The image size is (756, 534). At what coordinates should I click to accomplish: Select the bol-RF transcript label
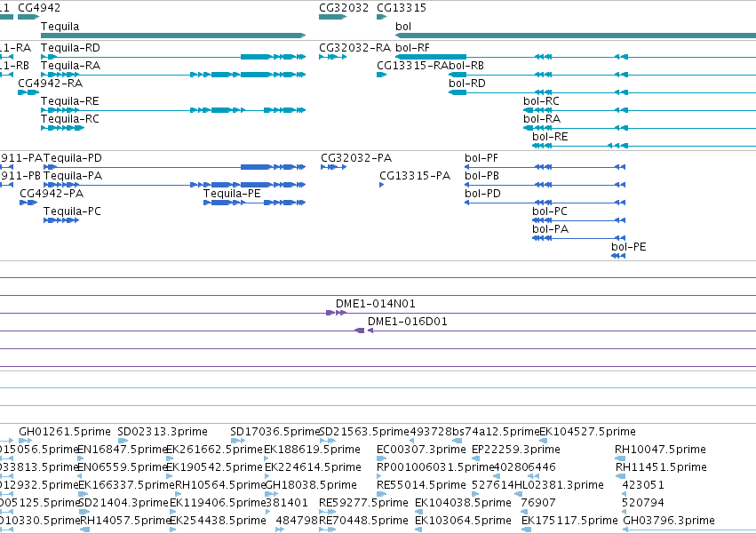412,48
